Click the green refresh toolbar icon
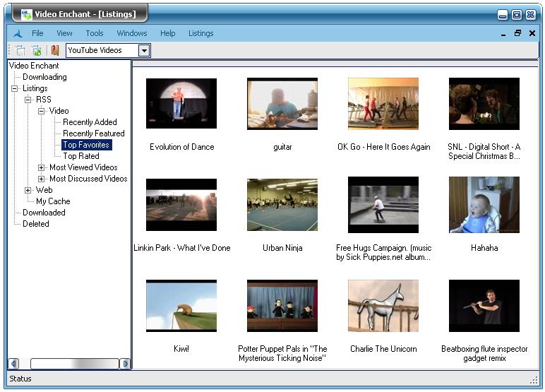 tap(37, 50)
